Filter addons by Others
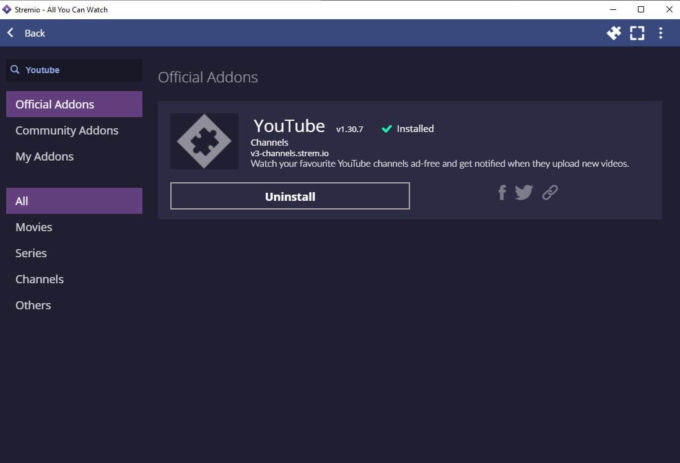 (x=33, y=305)
